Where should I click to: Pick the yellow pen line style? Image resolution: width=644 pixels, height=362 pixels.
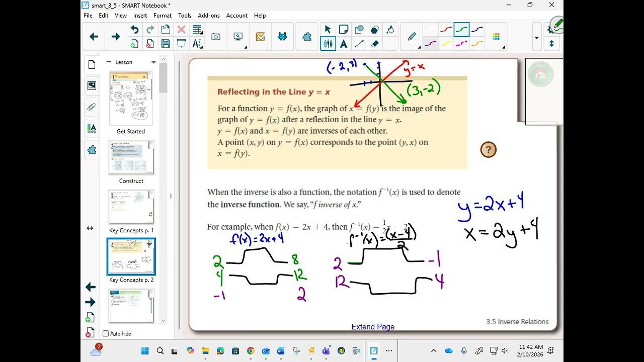coord(446,44)
